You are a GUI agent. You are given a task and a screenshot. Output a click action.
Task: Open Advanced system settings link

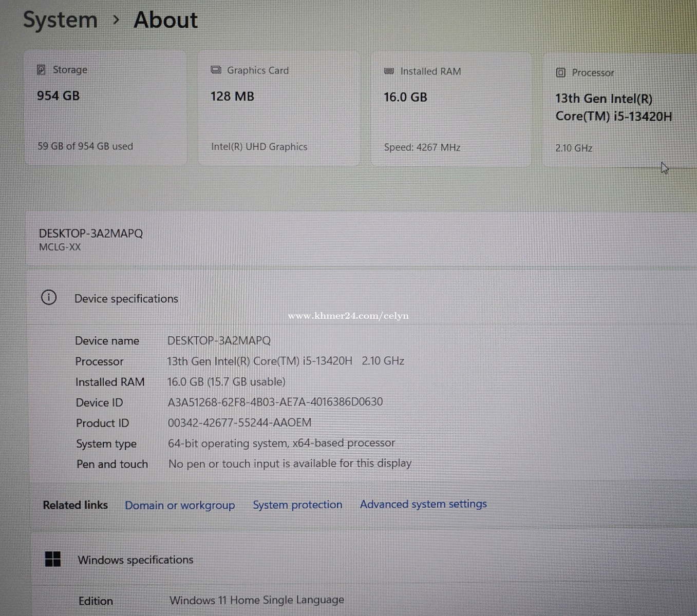pos(423,504)
